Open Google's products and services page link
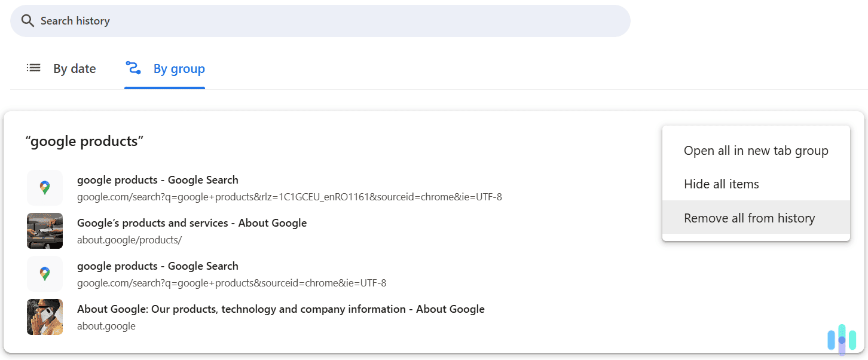This screenshot has width=868, height=360. [191, 222]
